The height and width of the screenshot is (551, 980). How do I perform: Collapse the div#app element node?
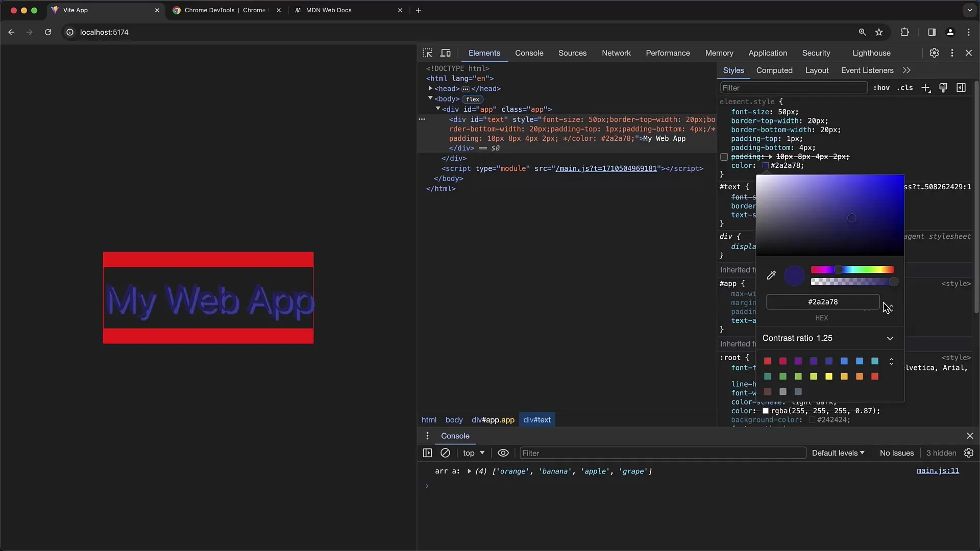438,109
